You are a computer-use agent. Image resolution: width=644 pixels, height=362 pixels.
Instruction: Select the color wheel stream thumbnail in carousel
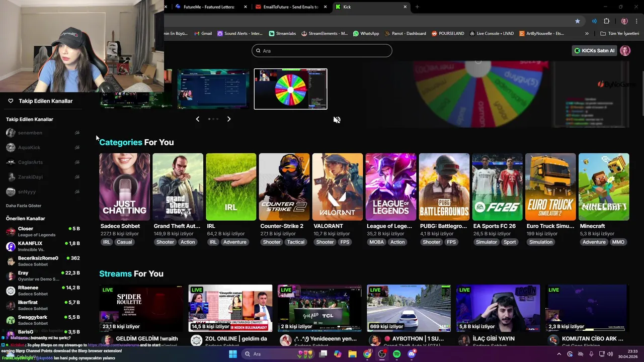(x=290, y=89)
